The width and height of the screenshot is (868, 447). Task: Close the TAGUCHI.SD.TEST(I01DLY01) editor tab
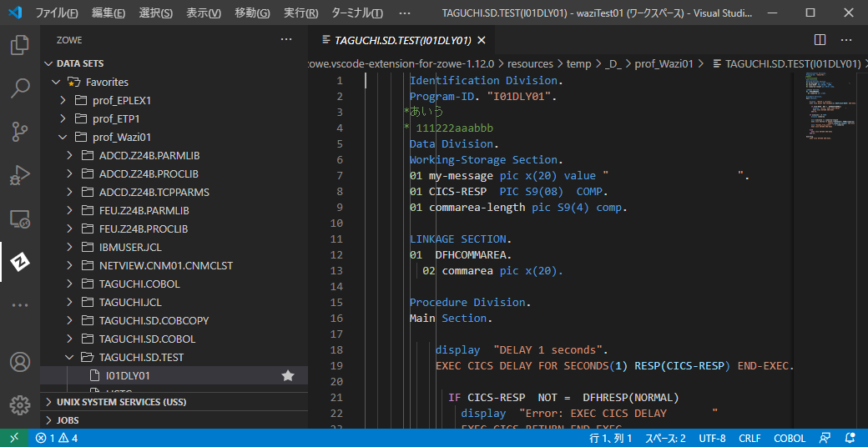481,40
